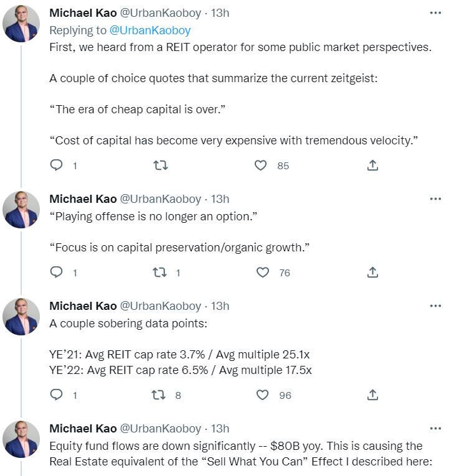Retweet the 'era of cheap capital' tweet
Image resolution: width=454 pixels, height=476 pixels.
161,166
